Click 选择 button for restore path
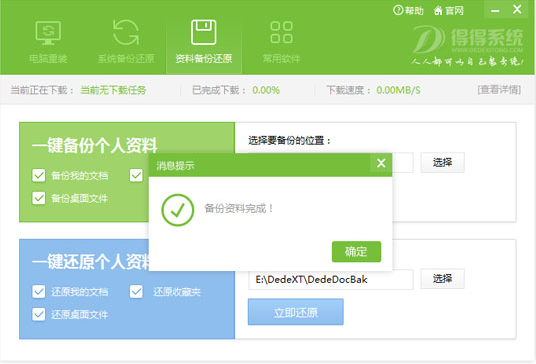 (442, 279)
